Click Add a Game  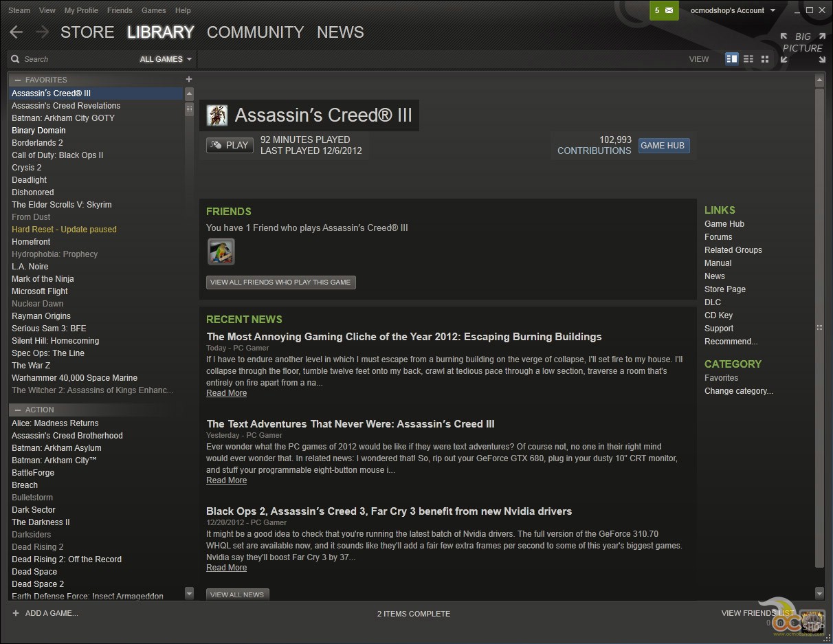click(52, 613)
